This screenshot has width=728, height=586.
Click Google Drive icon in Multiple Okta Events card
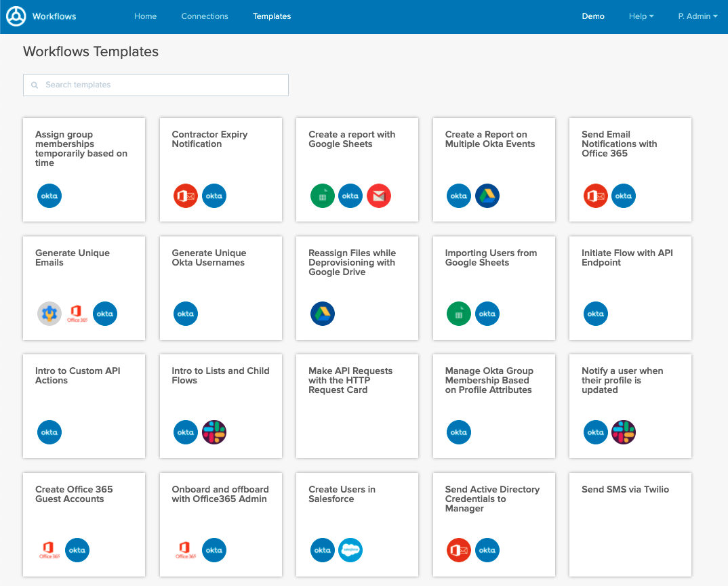487,196
